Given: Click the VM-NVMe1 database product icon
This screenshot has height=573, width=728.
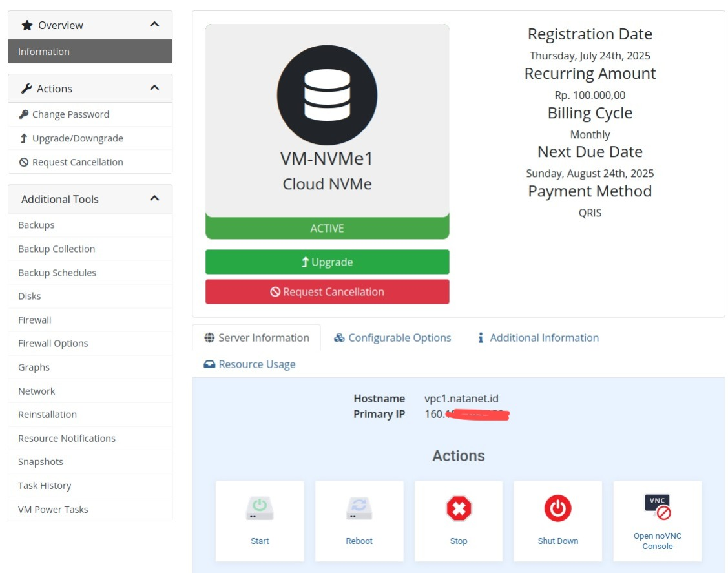Looking at the screenshot, I should pos(327,95).
